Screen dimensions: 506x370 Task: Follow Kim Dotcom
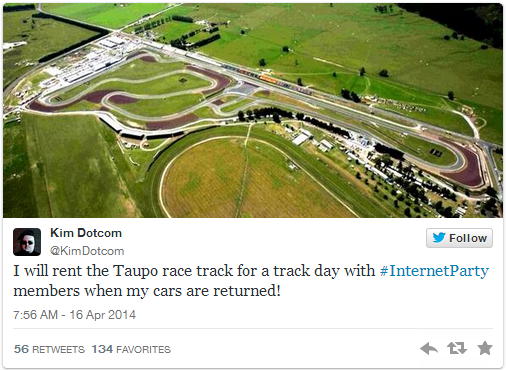point(459,238)
